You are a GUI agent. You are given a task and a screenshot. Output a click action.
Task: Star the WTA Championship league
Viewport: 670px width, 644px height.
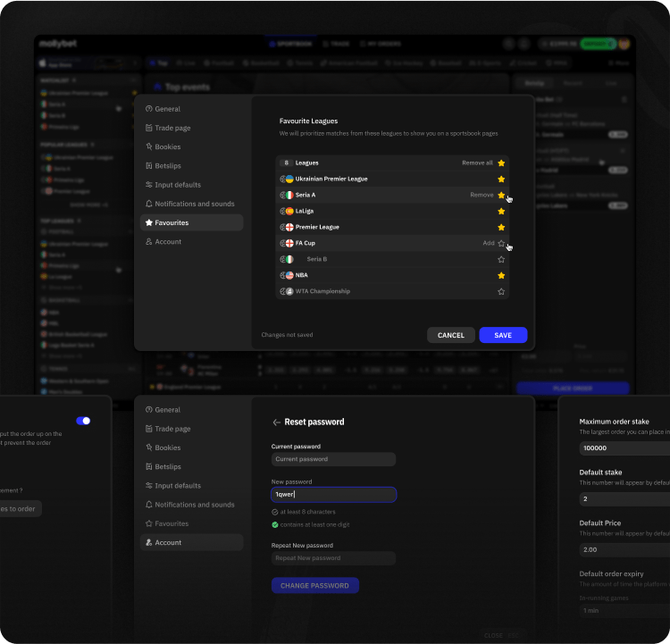tap(501, 292)
